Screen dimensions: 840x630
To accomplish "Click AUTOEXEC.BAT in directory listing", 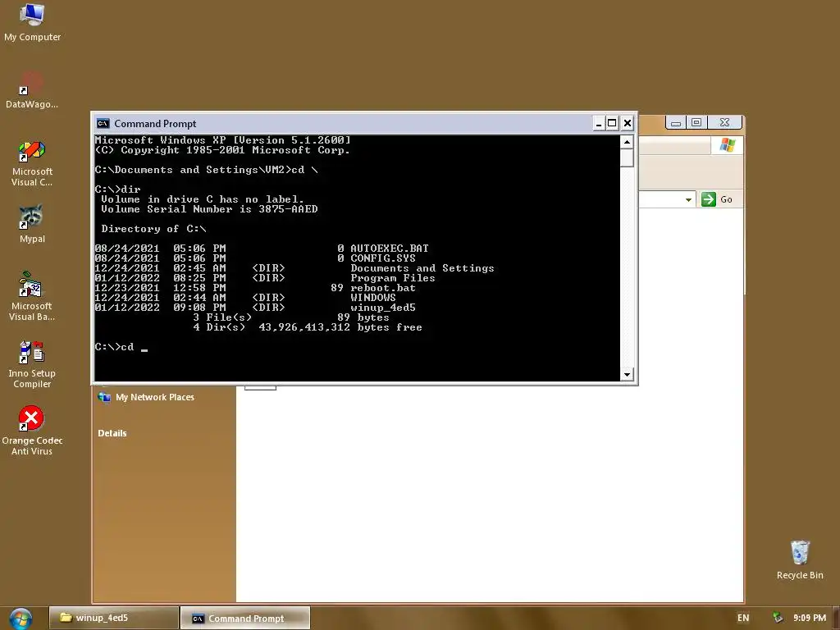I will tap(390, 248).
